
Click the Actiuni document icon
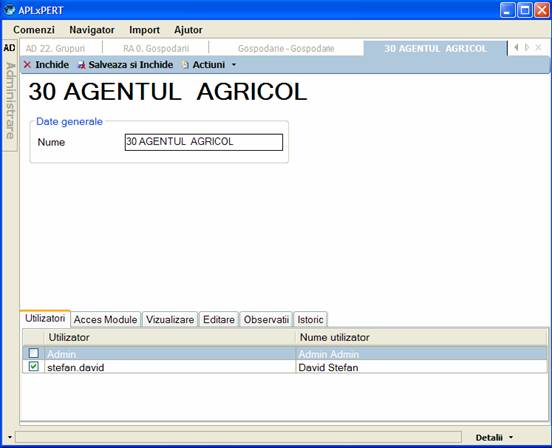click(185, 65)
